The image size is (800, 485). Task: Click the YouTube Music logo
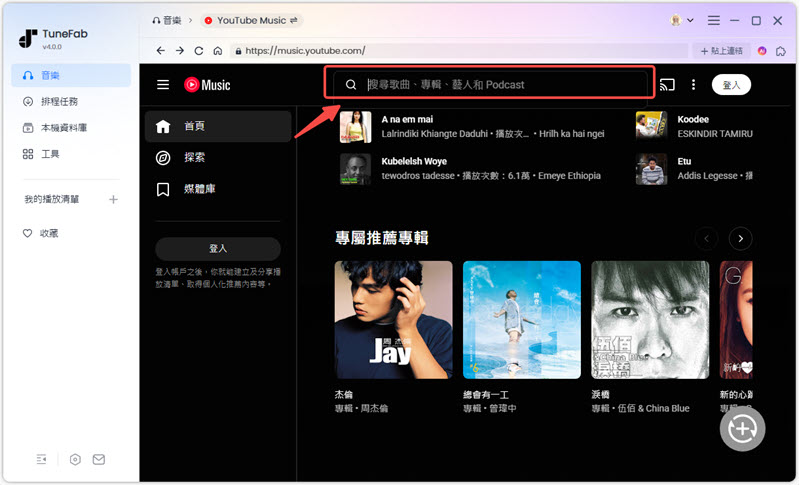pos(207,85)
